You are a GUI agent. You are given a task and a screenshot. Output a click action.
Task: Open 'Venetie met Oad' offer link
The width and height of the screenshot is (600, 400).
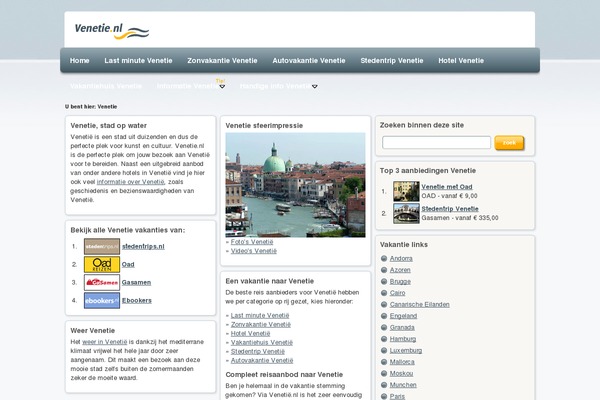tap(447, 187)
